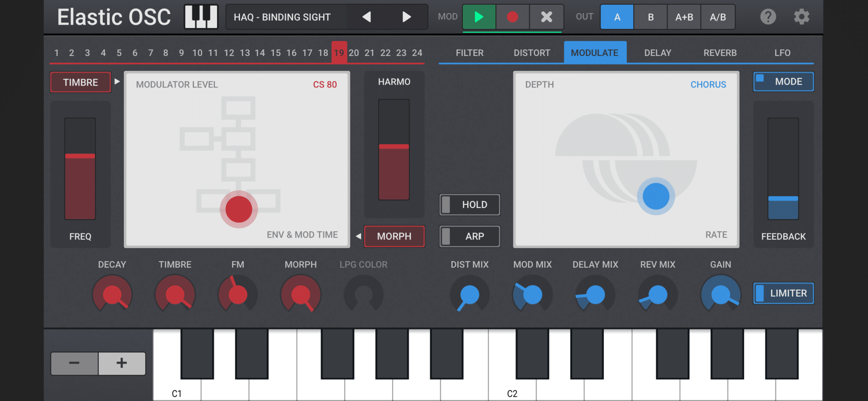Click the FEEDBACK vertical slider

[x=783, y=168]
